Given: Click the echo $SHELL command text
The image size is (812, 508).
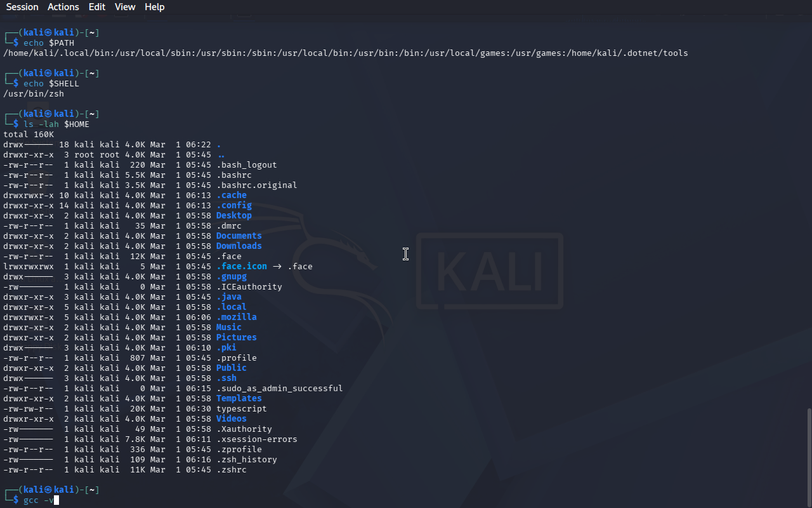Looking at the screenshot, I should pyautogui.click(x=51, y=84).
